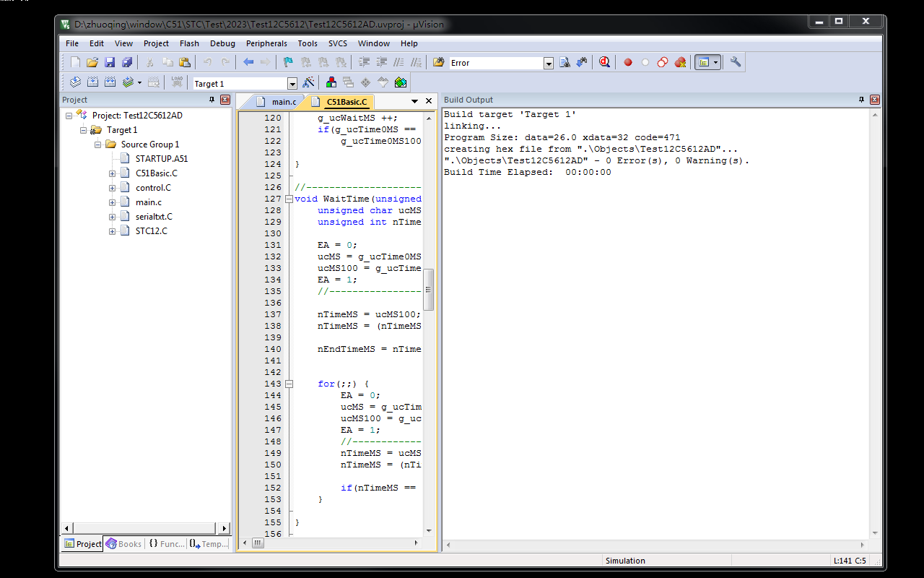Save the current file

click(110, 63)
